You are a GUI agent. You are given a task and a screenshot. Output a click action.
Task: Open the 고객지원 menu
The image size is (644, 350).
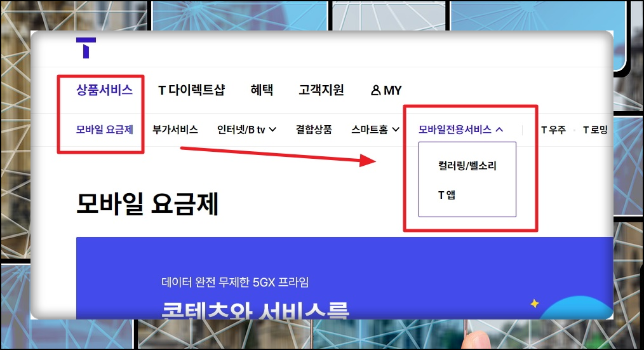pyautogui.click(x=321, y=90)
